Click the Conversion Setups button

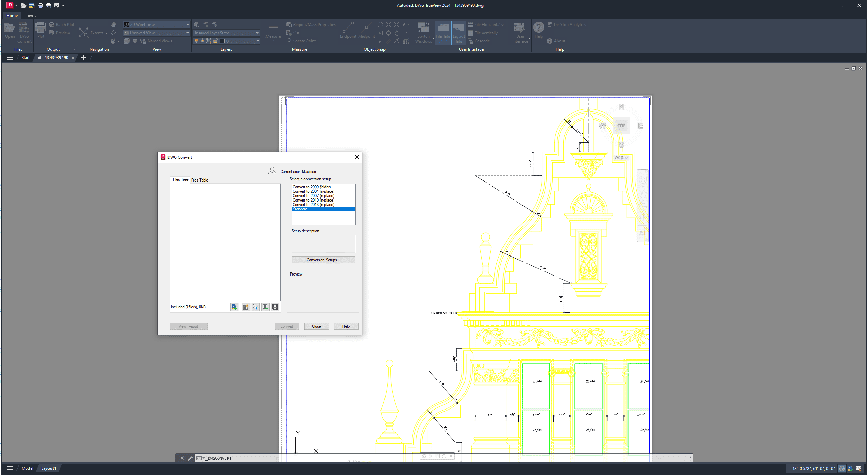coord(323,260)
